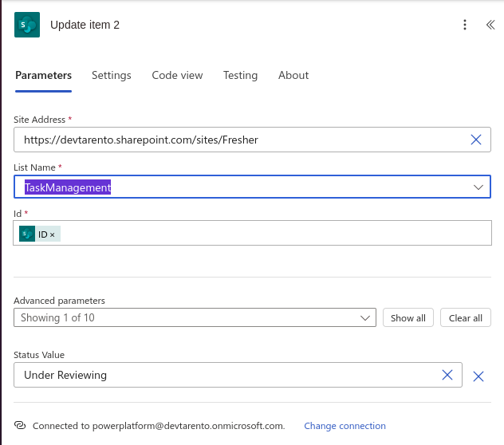
Task: Click the SharePoint icon in ID token
Action: coord(27,234)
